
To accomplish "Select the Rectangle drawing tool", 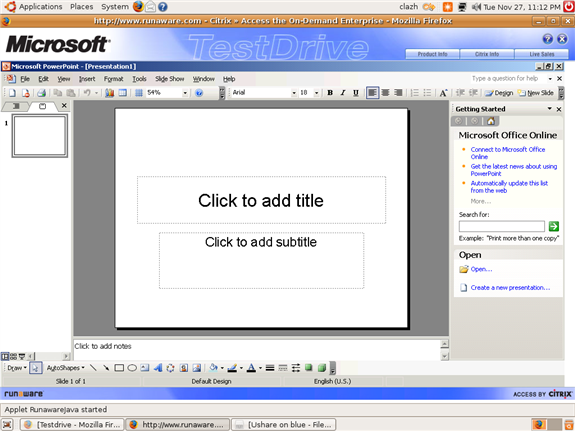I will tap(119, 368).
